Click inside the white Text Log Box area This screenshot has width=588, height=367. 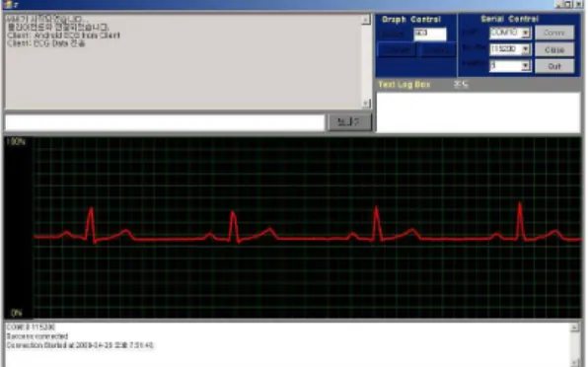(478, 111)
